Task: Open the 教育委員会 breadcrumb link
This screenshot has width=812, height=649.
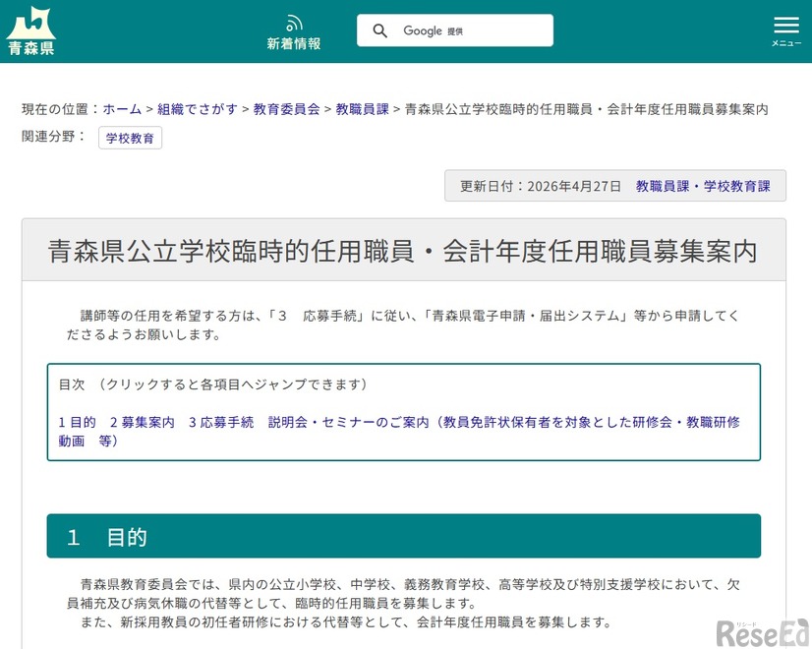Action: click(x=287, y=109)
